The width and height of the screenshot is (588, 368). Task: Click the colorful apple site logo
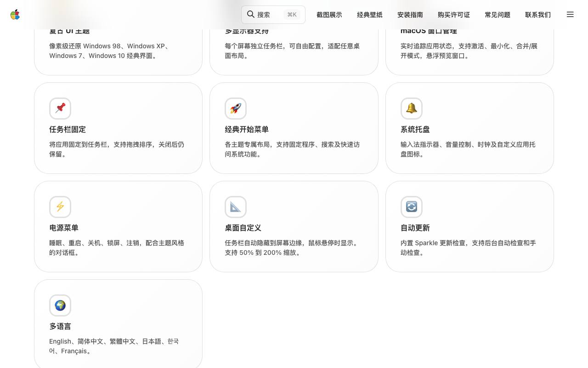pyautogui.click(x=15, y=15)
